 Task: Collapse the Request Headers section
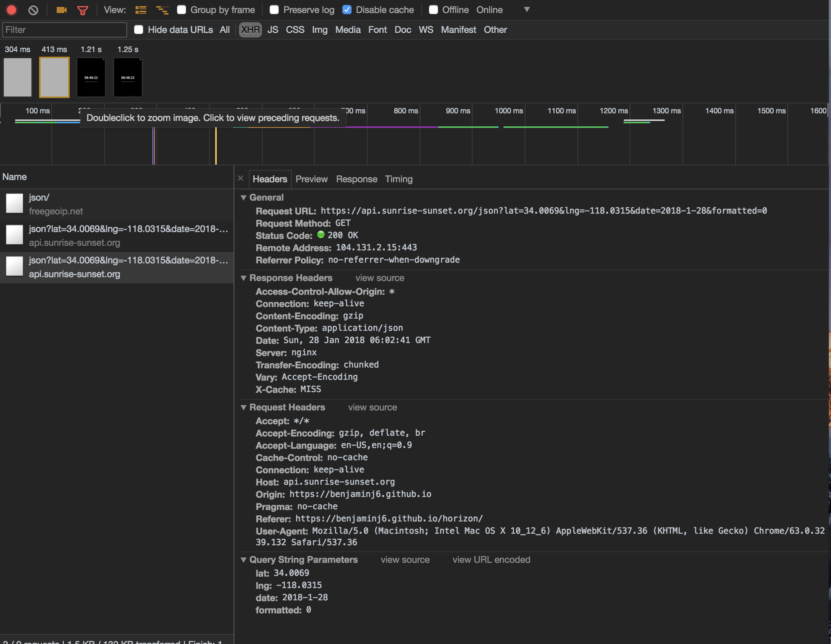pyautogui.click(x=244, y=407)
